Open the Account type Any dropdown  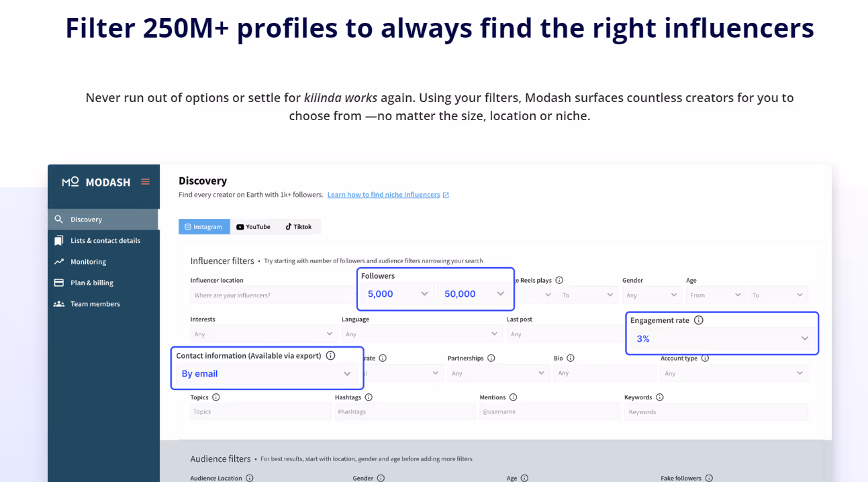pos(734,373)
